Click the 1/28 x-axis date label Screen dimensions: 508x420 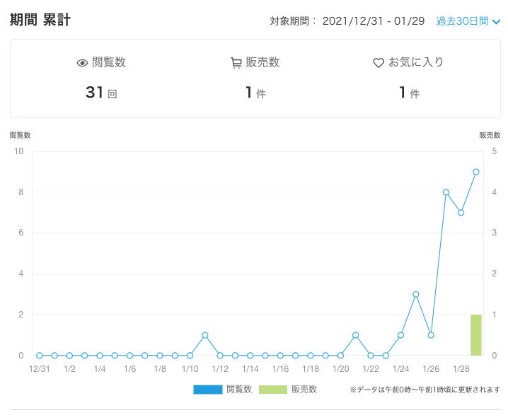pyautogui.click(x=461, y=369)
